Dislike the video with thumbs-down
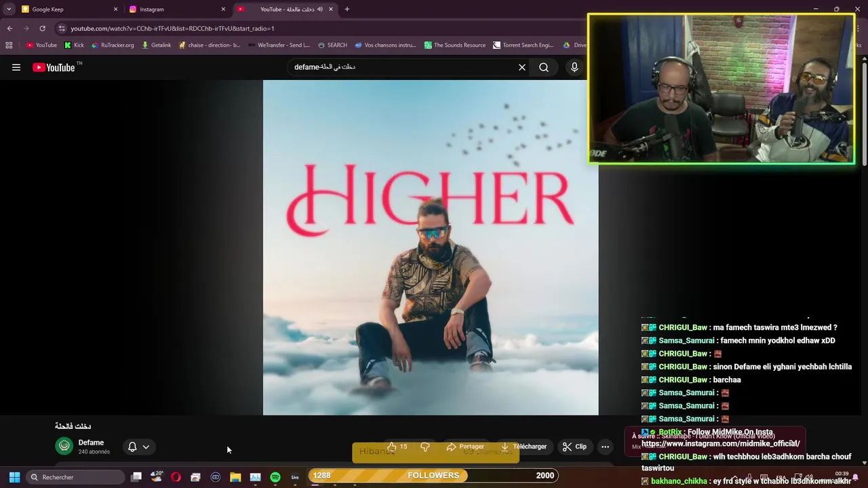This screenshot has width=868, height=488. coord(425,447)
